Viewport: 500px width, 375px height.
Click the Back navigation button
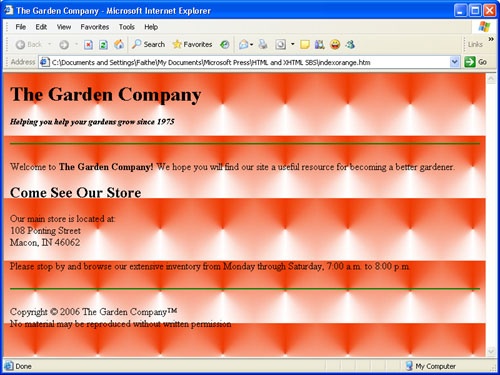[29, 44]
